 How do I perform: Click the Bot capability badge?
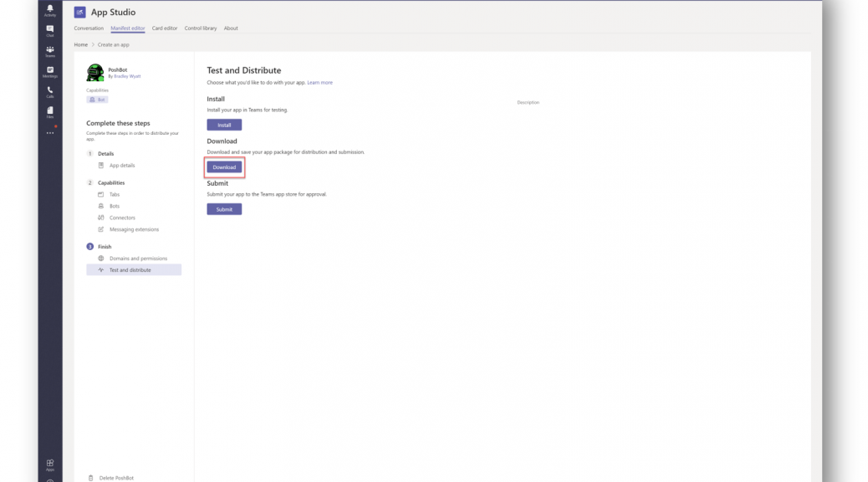(97, 100)
